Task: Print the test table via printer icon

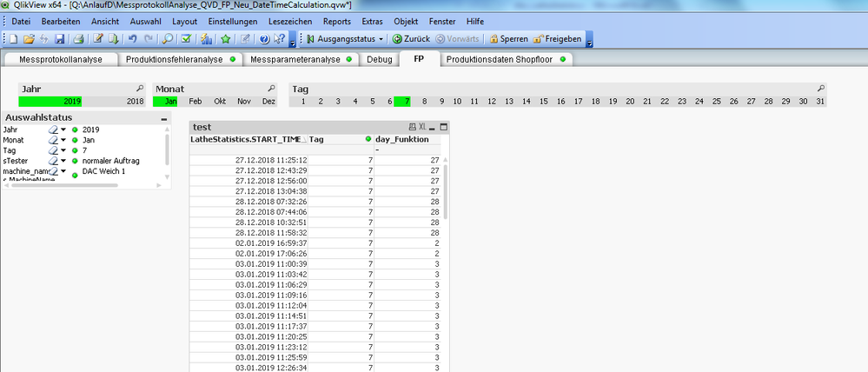Action: coord(413,127)
